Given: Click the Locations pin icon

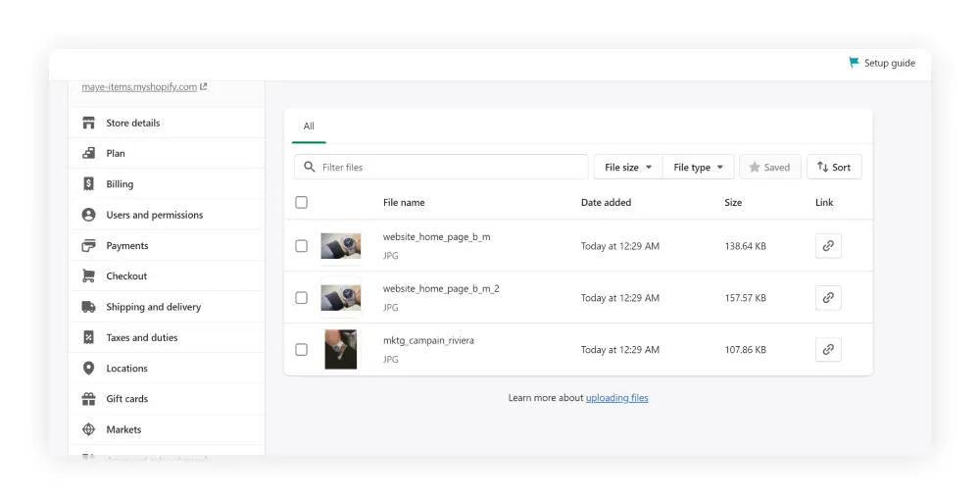Looking at the screenshot, I should 89,369.
